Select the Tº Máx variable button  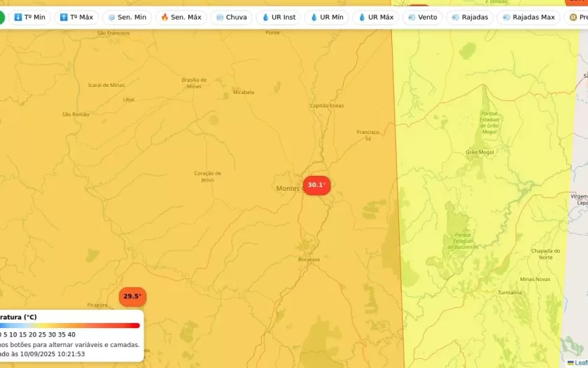pyautogui.click(x=76, y=17)
